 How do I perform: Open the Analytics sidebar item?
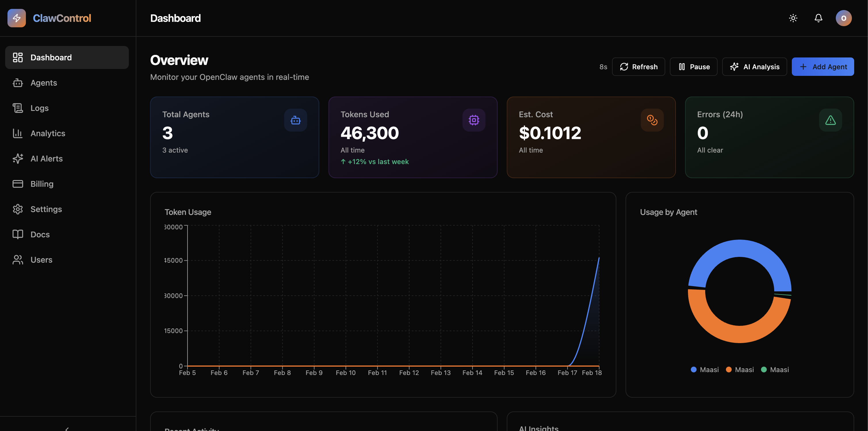[x=48, y=133]
